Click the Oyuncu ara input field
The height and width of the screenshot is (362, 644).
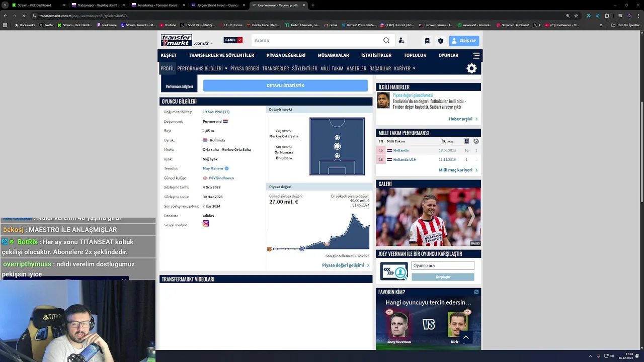coord(443,265)
